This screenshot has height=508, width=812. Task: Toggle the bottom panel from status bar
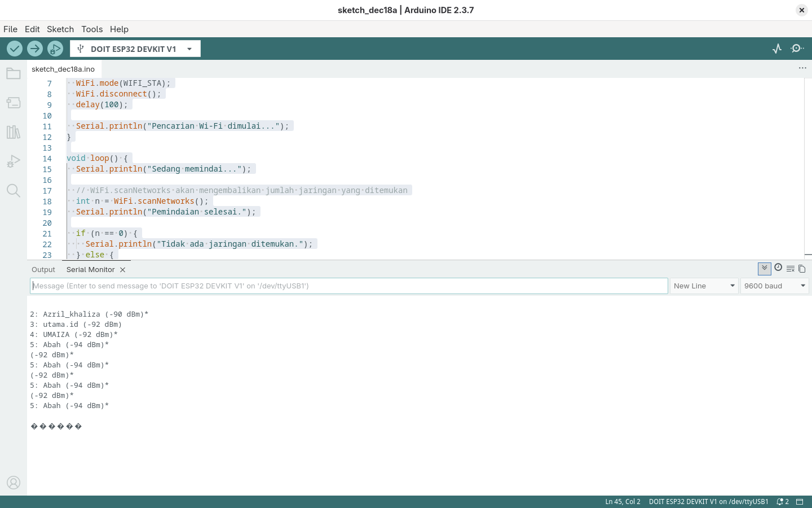click(800, 502)
